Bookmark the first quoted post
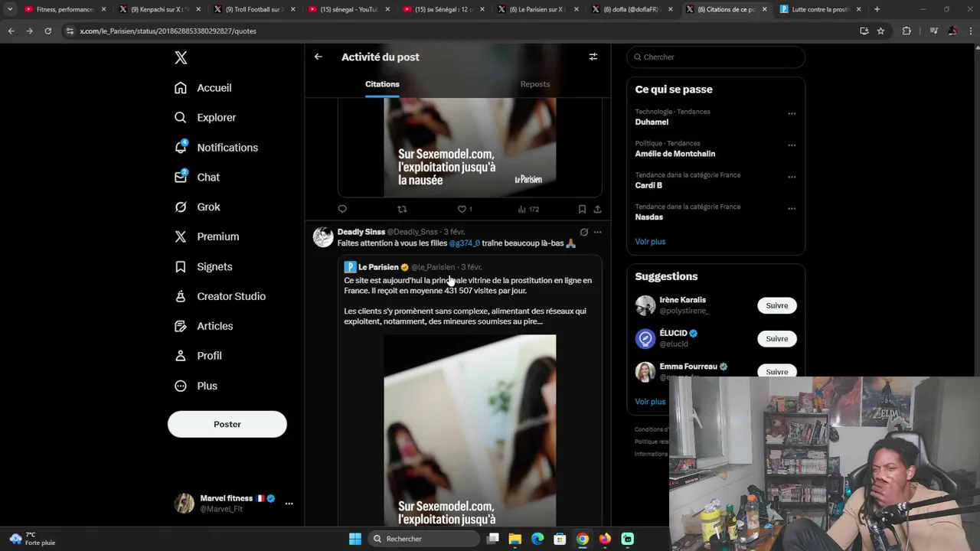The width and height of the screenshot is (980, 551). point(582,209)
